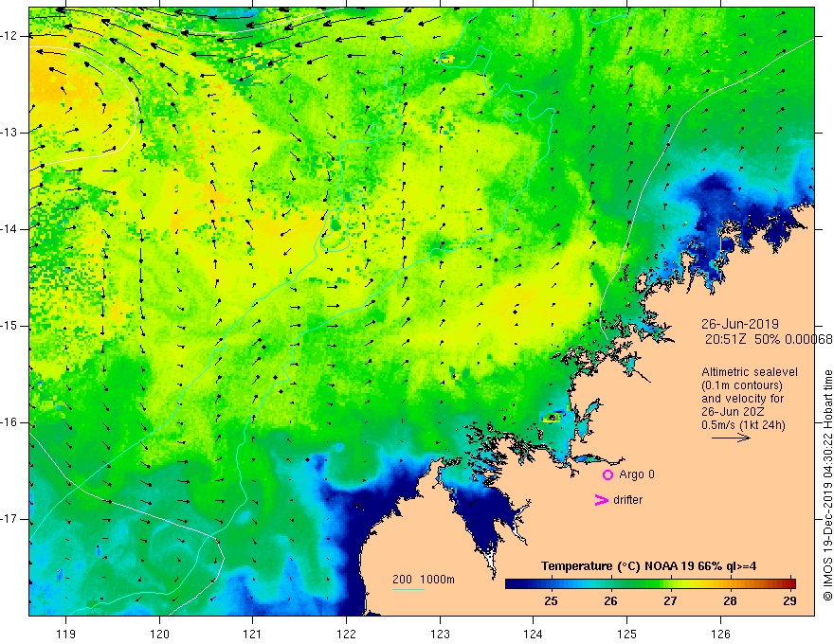Image resolution: width=834 pixels, height=644 pixels.
Task: Click latitude axis label -16
Action: pos(10,422)
